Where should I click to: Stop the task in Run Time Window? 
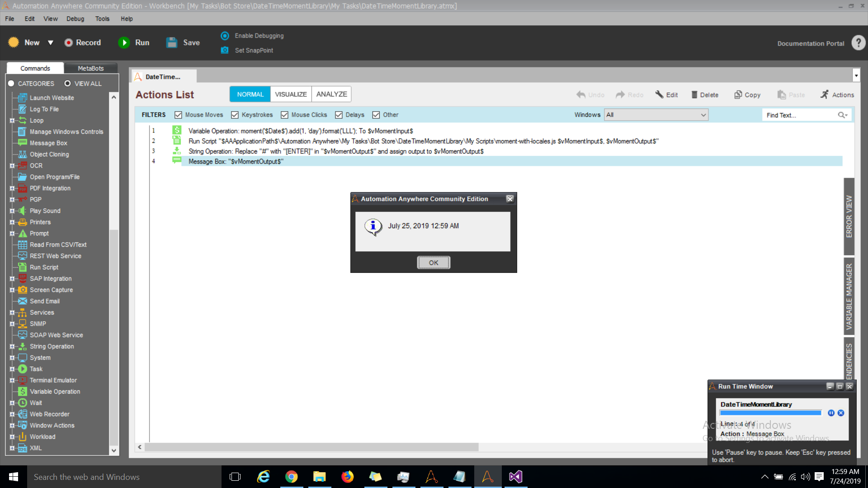[x=841, y=413]
